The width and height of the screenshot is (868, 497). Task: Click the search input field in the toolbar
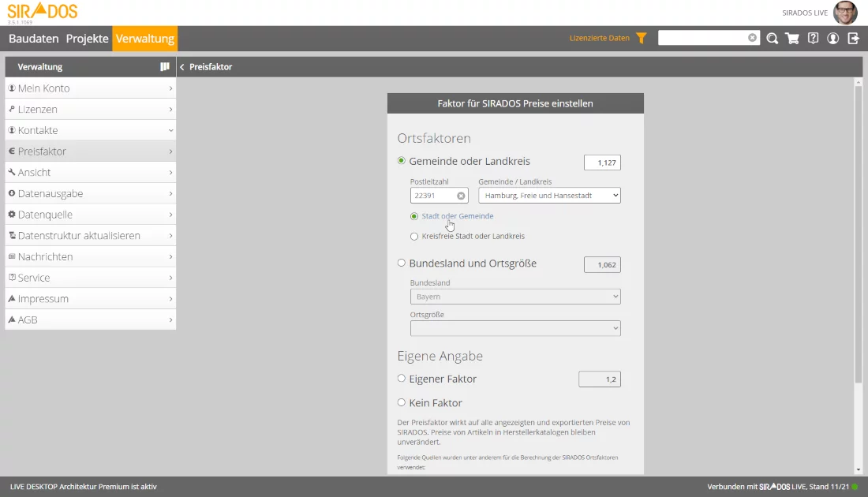(x=702, y=38)
